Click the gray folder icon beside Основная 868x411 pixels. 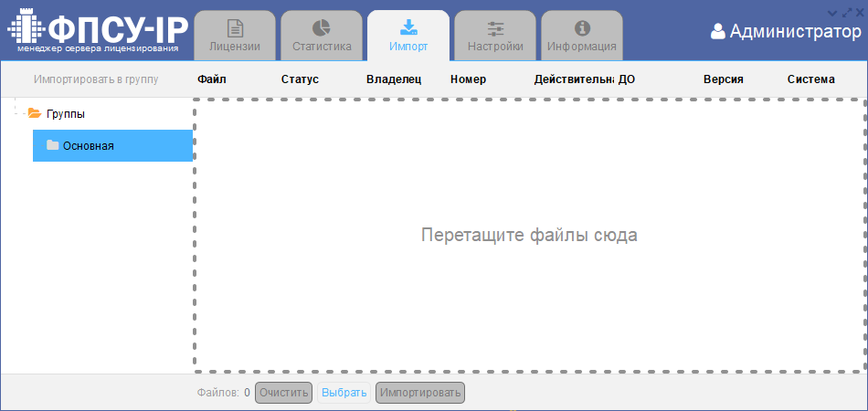(x=53, y=145)
